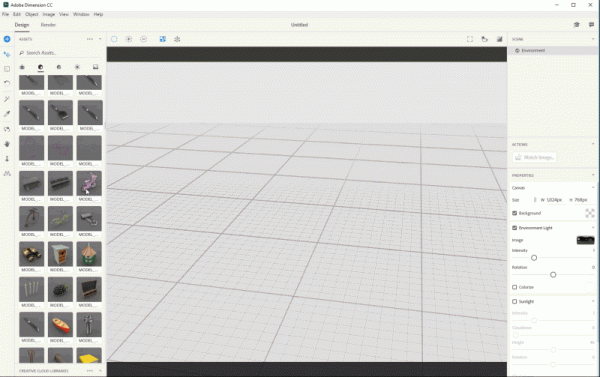
Task: Enable the Sunlight checkbox
Action: click(515, 302)
